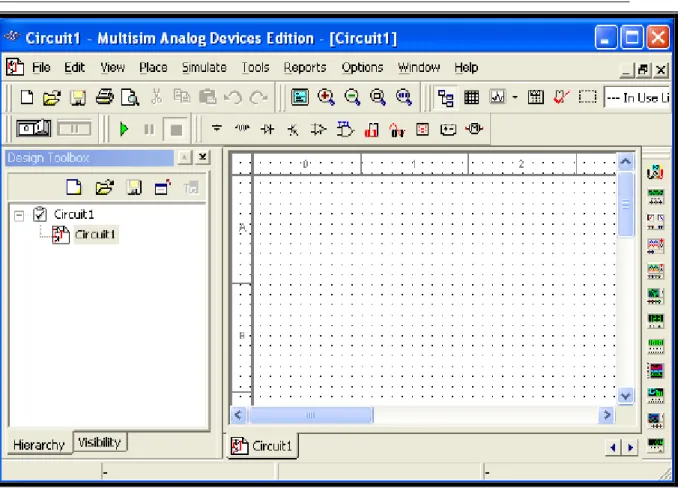This screenshot has width=678, height=488.
Task: Place an Electromechanical motor component
Action: pyautogui.click(x=474, y=129)
